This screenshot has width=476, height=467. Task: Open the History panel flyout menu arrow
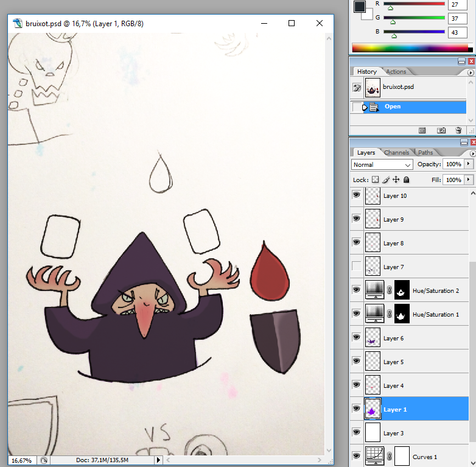pyautogui.click(x=471, y=72)
